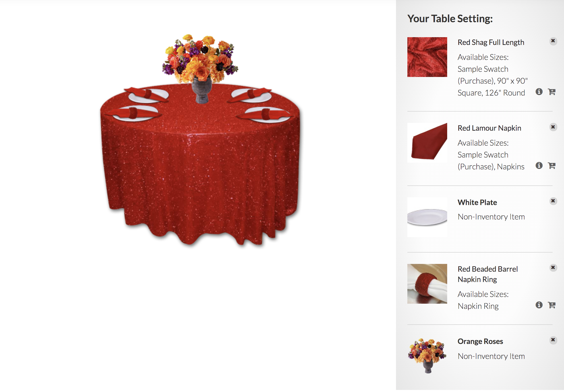Open the Red Lamour Napkin link
The height and width of the screenshot is (392, 564).
tap(489, 128)
